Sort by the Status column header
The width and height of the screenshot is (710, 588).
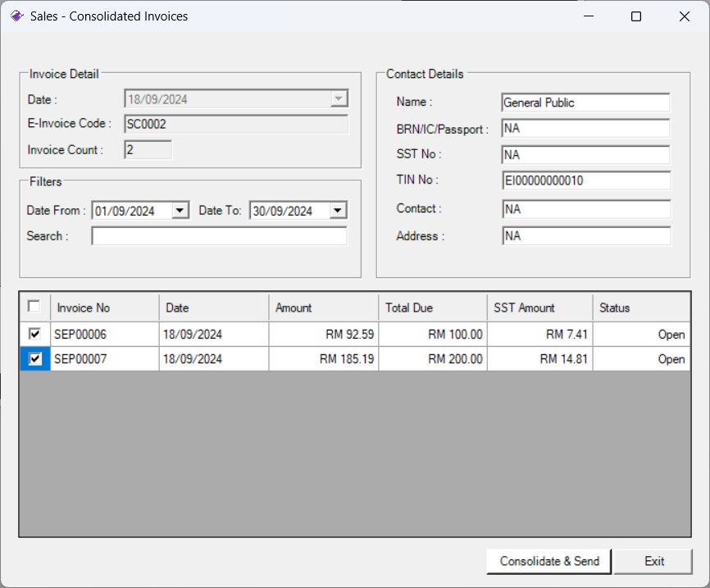640,308
